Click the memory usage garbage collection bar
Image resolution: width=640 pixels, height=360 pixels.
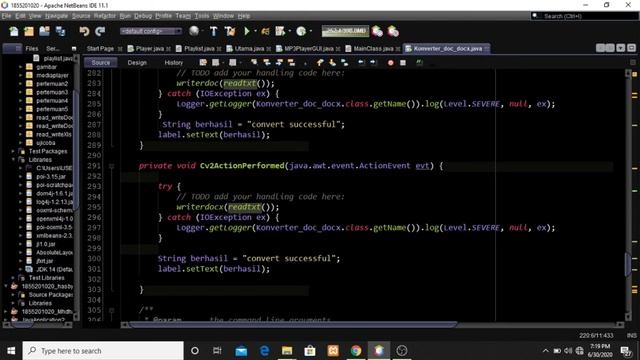[x=345, y=31]
